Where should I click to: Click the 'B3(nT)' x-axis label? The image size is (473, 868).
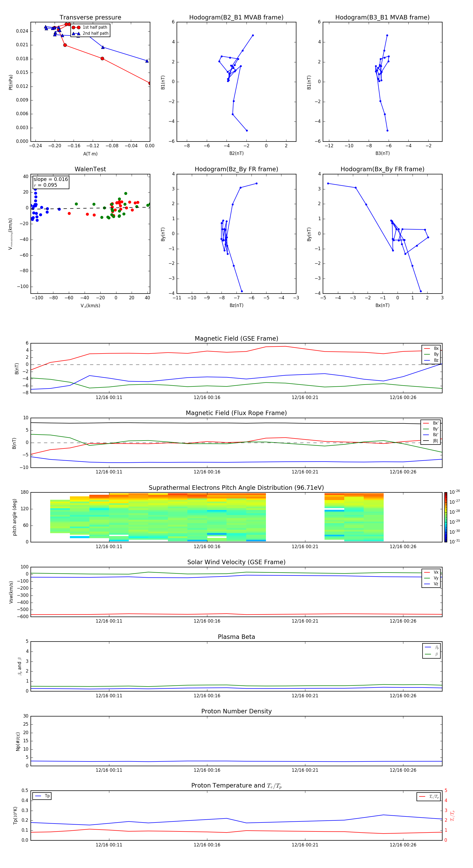(x=382, y=153)
